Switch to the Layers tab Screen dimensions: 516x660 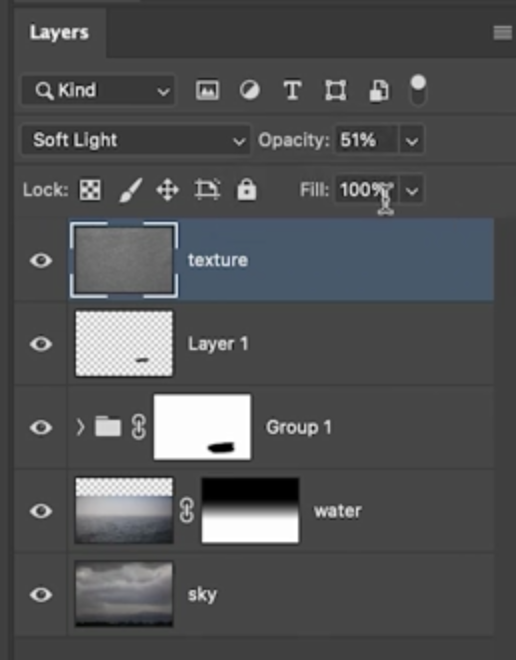coord(59,32)
